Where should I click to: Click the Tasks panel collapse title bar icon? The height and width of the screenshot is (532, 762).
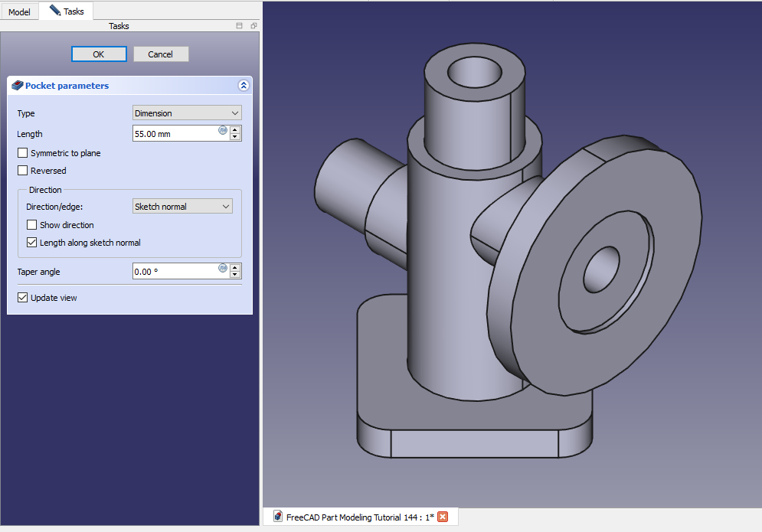(x=240, y=26)
